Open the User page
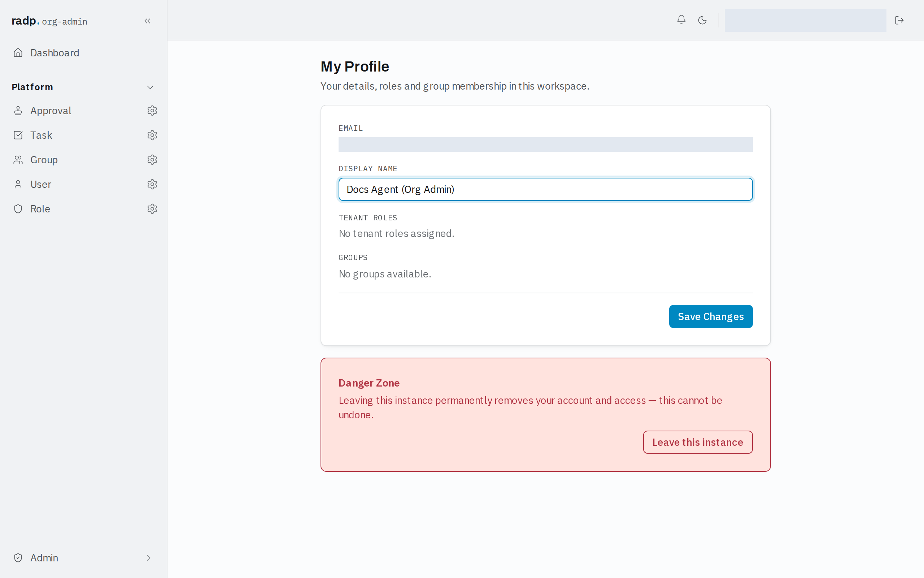This screenshot has height=578, width=924. point(41,184)
